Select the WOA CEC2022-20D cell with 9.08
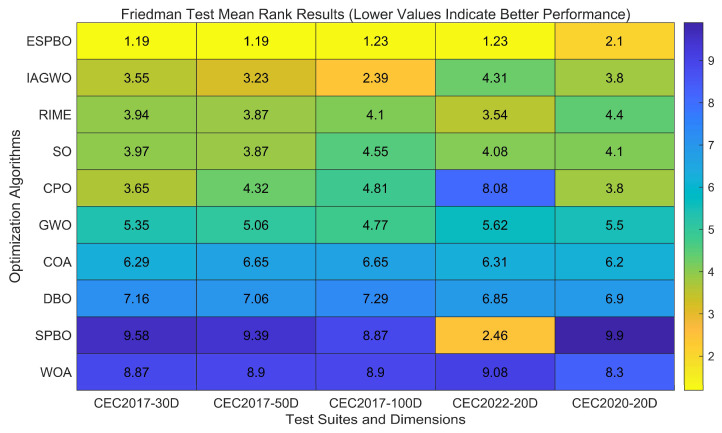 pyautogui.click(x=495, y=372)
